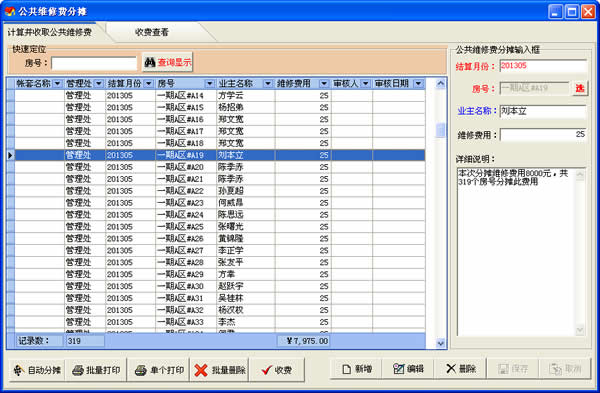Open the 管理处 column filter dropdown

(99, 83)
